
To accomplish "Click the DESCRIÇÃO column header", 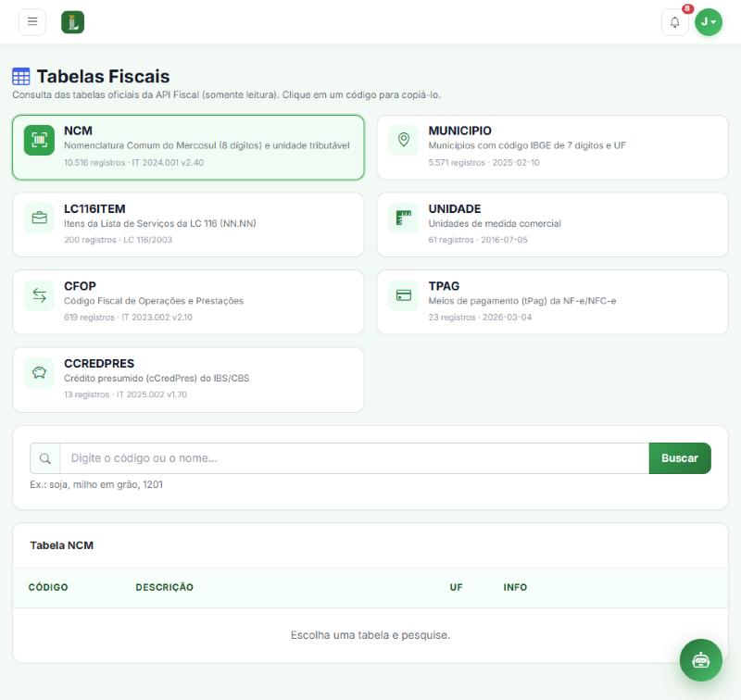I will tap(165, 587).
